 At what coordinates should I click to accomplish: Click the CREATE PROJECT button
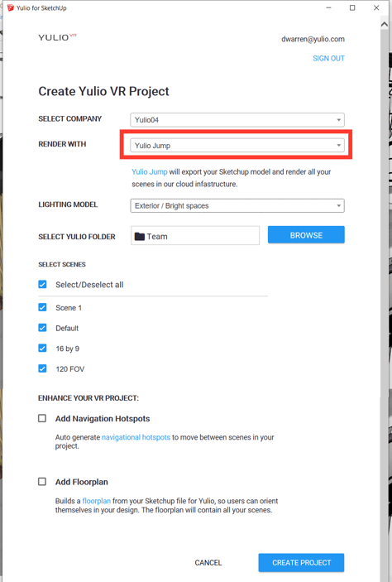pyautogui.click(x=301, y=563)
